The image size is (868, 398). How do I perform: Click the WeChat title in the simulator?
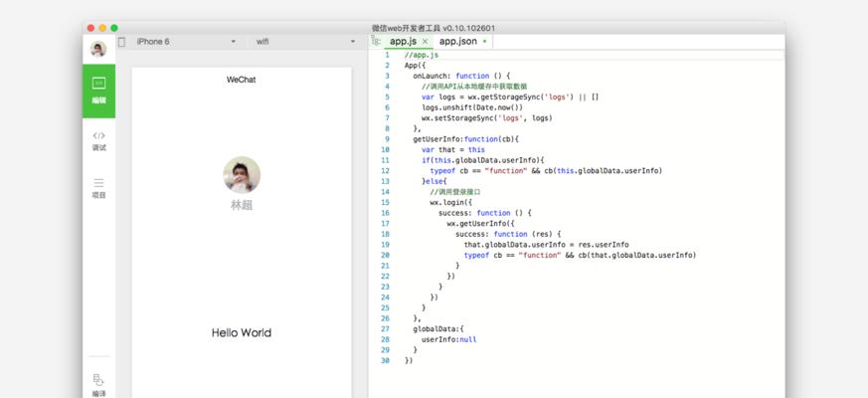coord(242,80)
